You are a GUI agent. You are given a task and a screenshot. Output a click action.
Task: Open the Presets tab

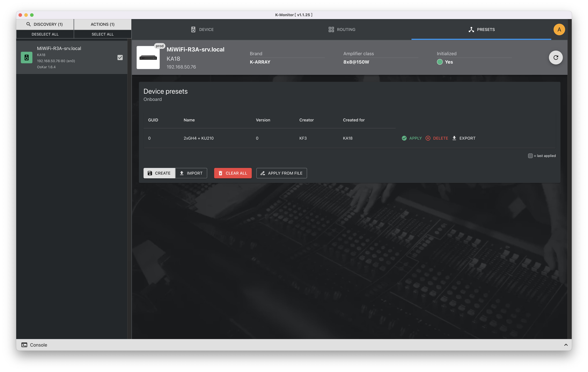481,29
